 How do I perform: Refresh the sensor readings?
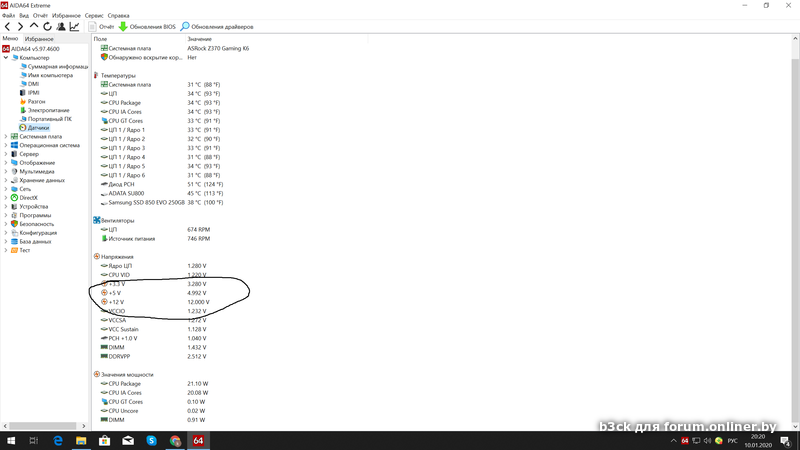[47, 27]
